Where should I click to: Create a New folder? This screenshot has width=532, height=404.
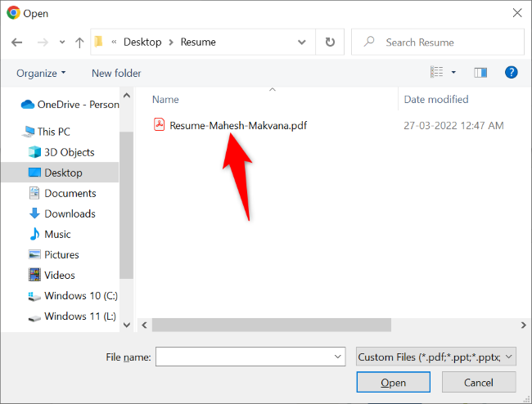(116, 74)
